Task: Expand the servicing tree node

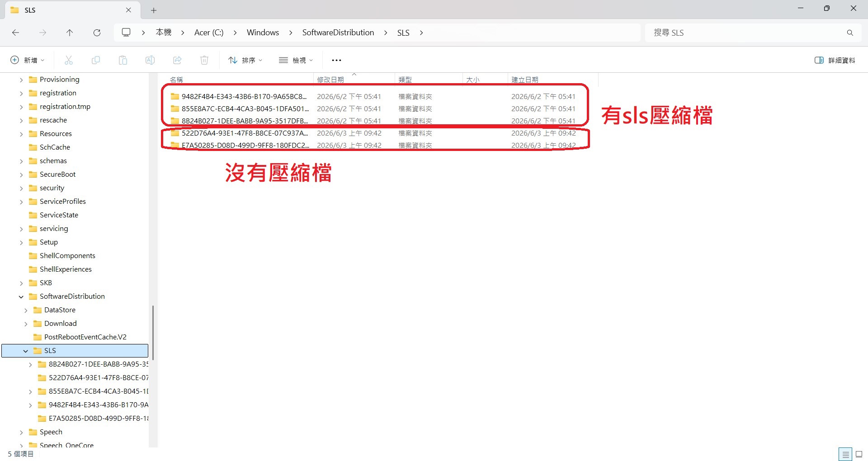Action: click(21, 229)
